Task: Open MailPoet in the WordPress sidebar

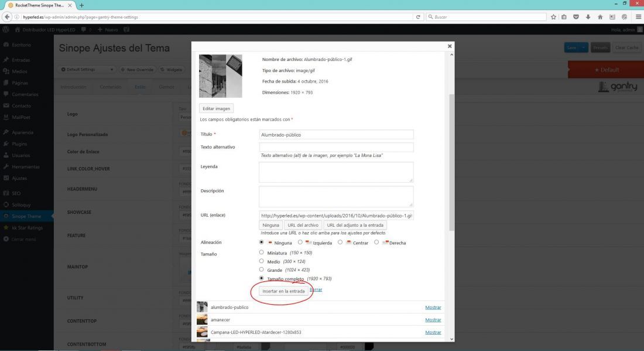Action: 21,118
